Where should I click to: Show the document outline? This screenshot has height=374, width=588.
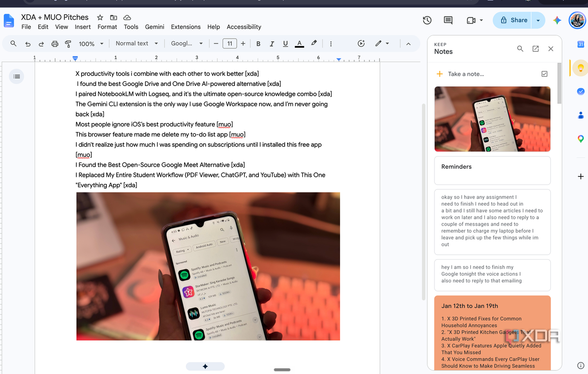17,77
